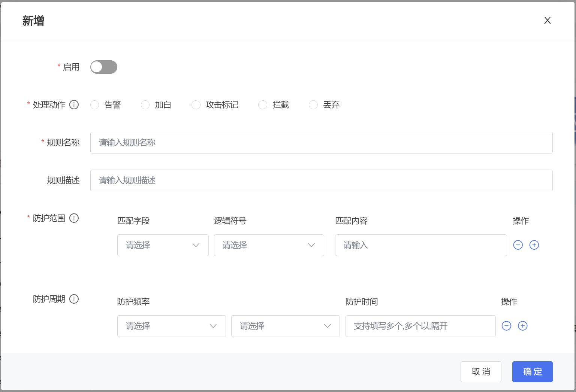
Task: Open the 匹配字段 dropdown
Action: coord(163,245)
